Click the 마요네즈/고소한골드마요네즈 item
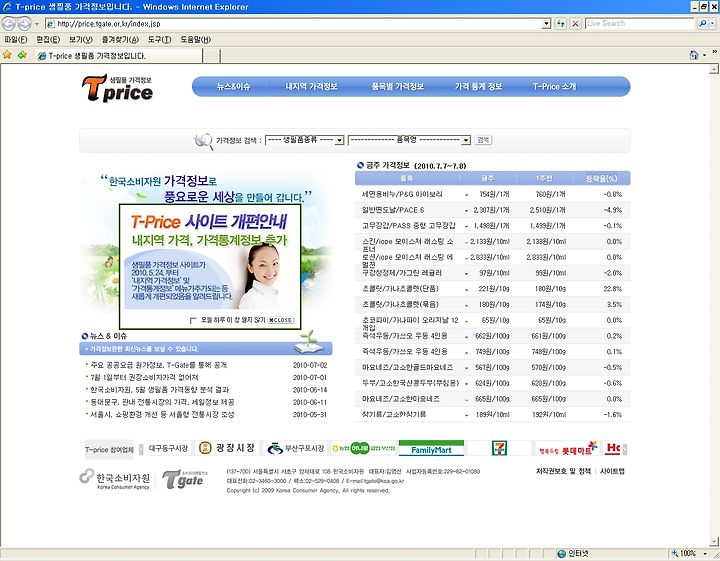The width and height of the screenshot is (720, 561). click(x=407, y=367)
